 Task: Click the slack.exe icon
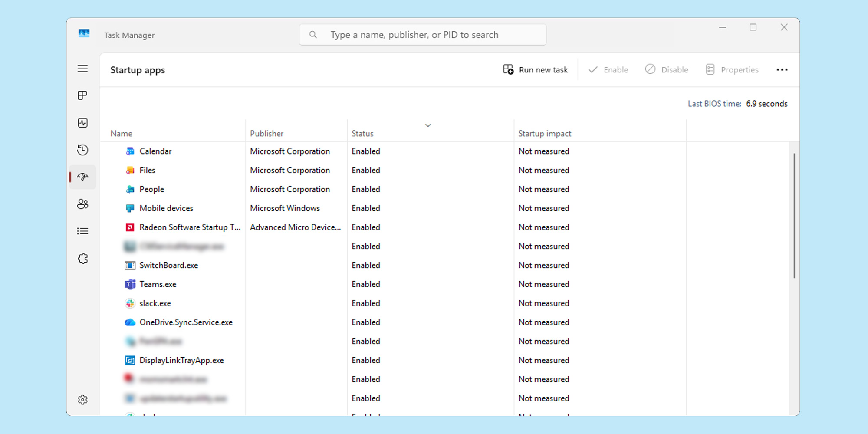coord(130,303)
